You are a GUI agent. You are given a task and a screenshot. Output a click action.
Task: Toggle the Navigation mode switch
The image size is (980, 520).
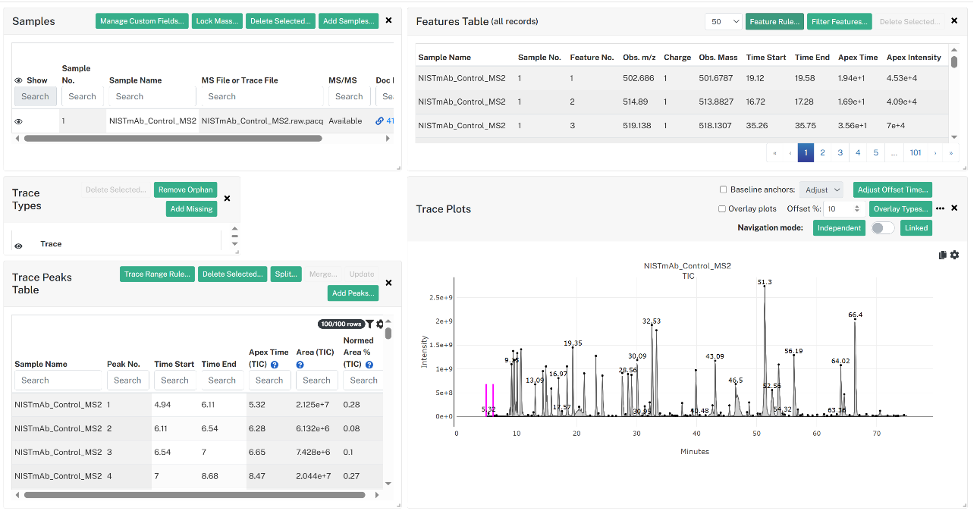883,228
